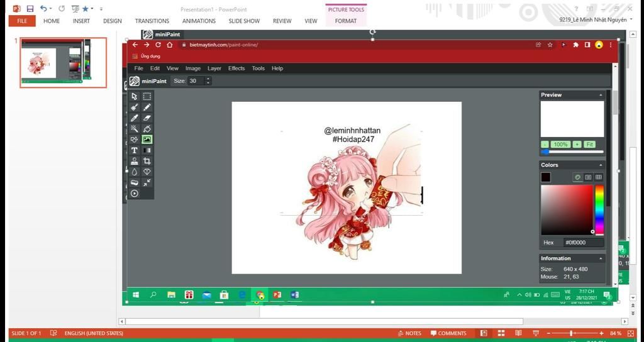Activate the Crop tool in miniPaint
644x342 pixels.
coord(147,161)
